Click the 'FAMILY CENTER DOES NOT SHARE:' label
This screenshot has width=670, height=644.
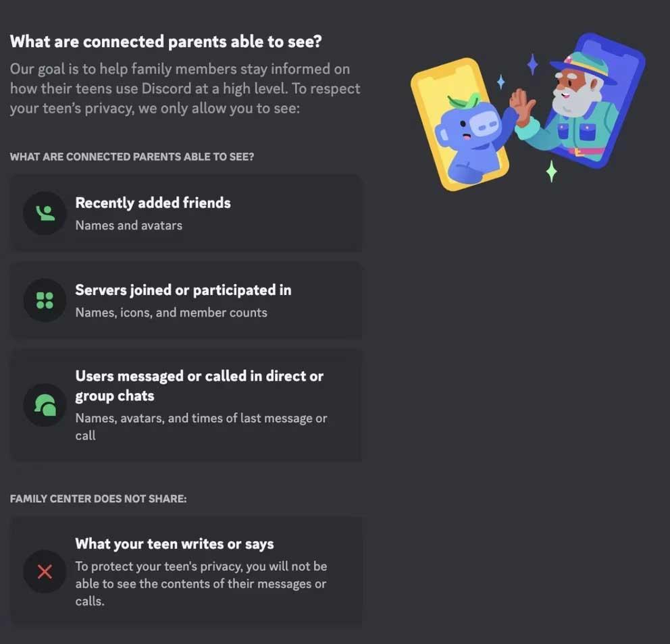(x=98, y=499)
